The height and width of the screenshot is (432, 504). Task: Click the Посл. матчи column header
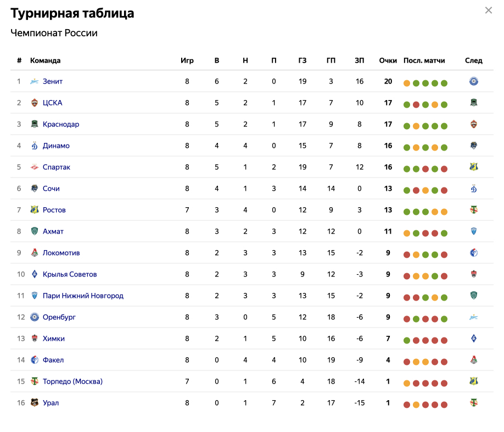(424, 60)
